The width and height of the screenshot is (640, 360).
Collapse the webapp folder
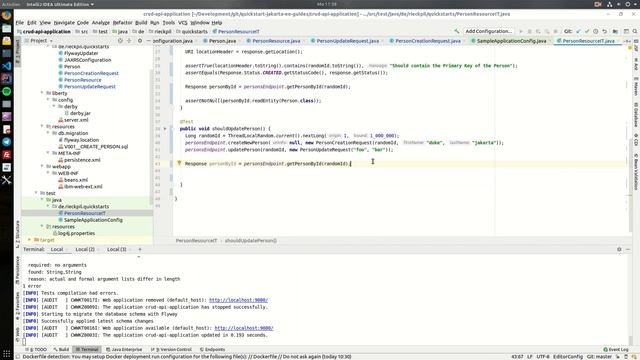pos(42,166)
